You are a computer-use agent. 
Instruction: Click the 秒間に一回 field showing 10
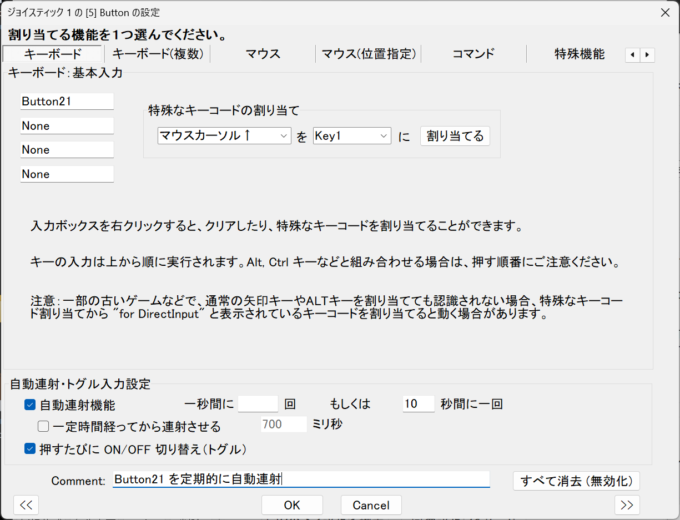coord(418,404)
